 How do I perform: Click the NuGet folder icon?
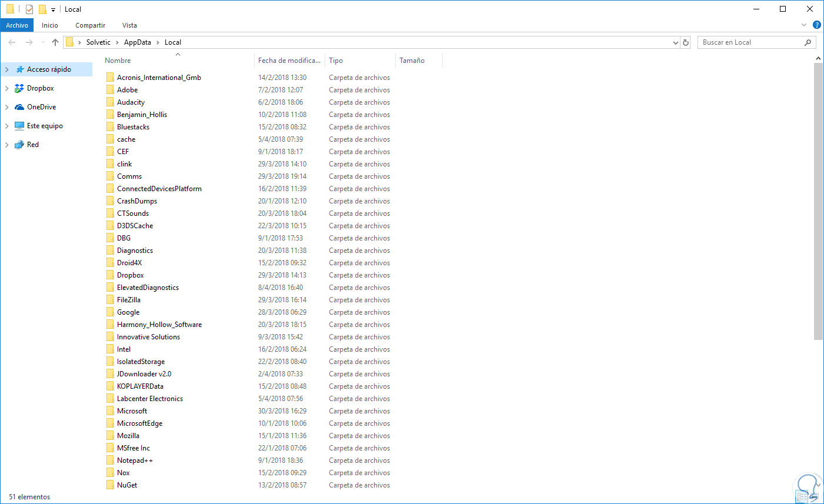tap(110, 485)
